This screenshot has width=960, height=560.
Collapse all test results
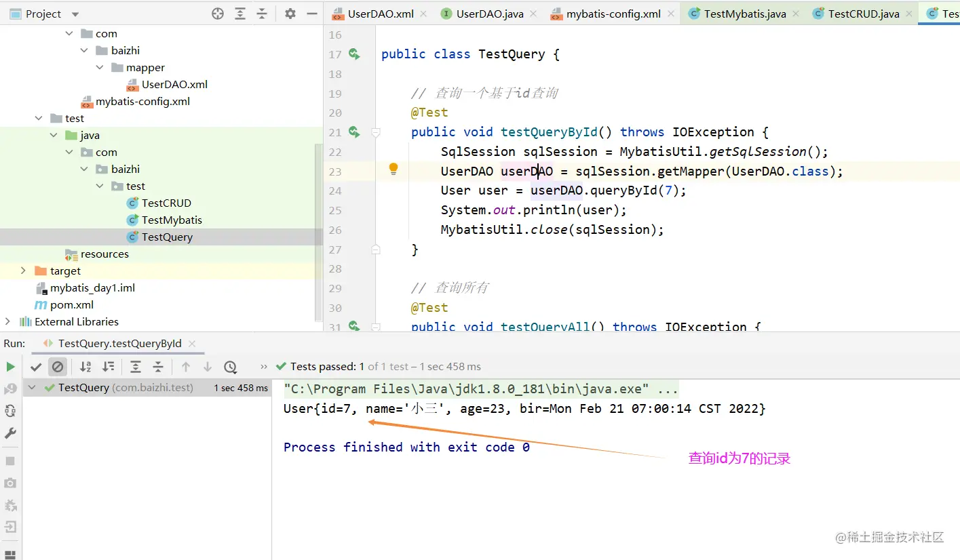158,367
